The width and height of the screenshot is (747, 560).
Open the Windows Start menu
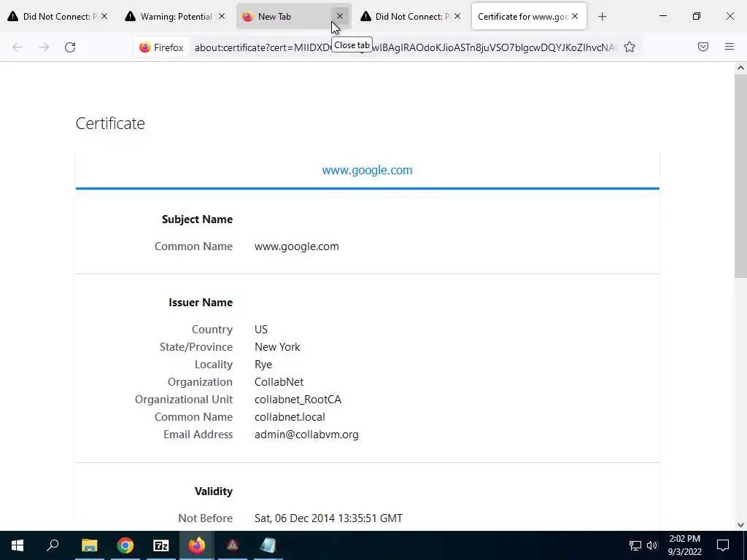point(18,545)
